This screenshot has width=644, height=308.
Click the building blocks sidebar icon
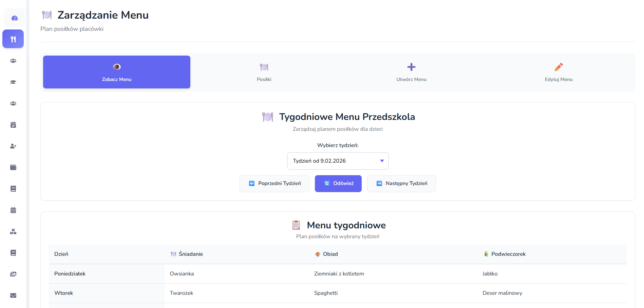click(x=13, y=231)
